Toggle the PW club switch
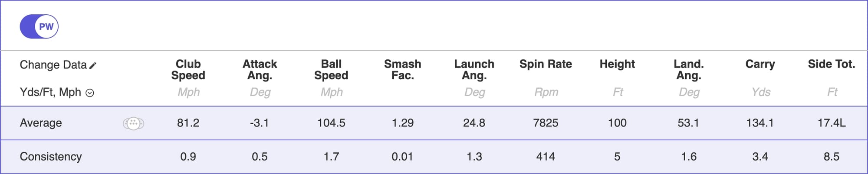868x174 pixels. tap(39, 26)
